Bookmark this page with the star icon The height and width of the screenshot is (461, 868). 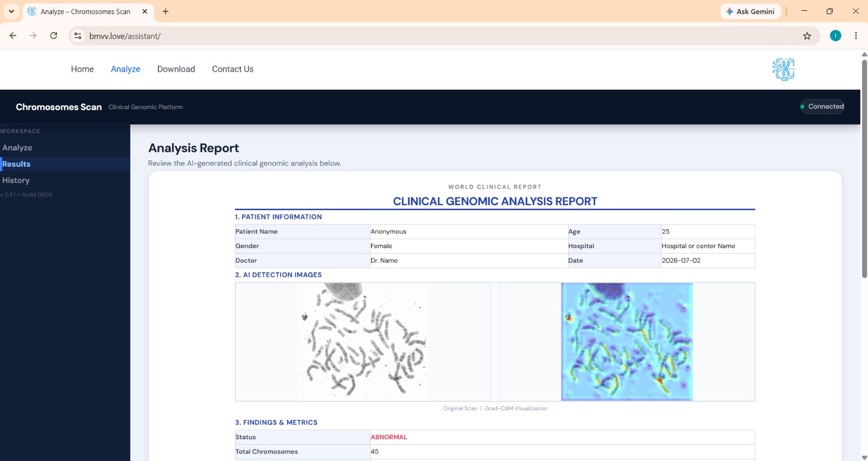tap(807, 36)
